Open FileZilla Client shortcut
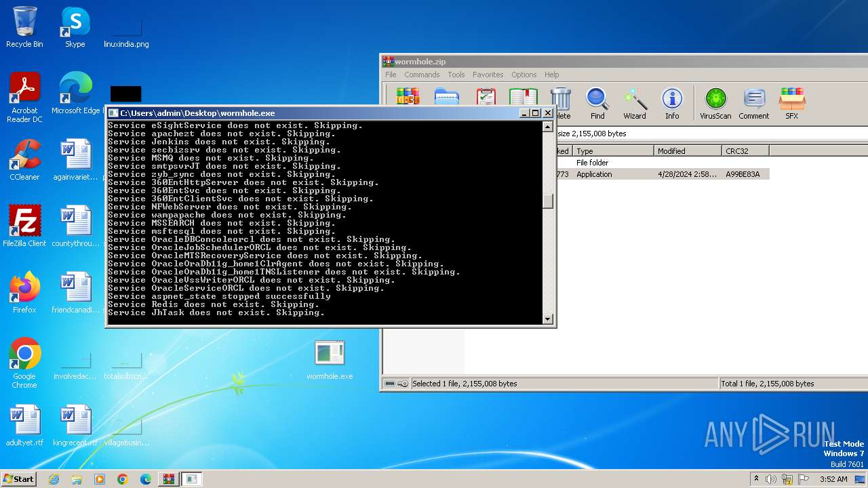 click(x=24, y=226)
